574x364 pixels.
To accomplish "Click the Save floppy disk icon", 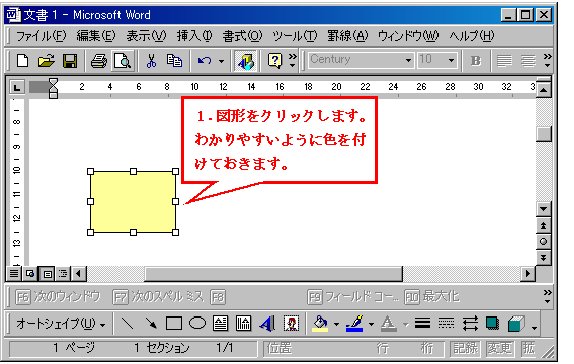I will tap(70, 61).
